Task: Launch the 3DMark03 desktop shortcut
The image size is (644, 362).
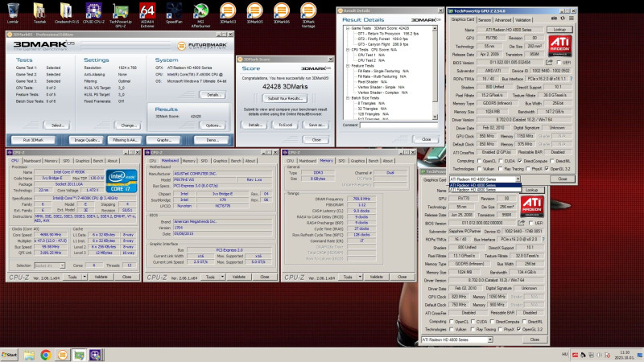Action: point(228,13)
